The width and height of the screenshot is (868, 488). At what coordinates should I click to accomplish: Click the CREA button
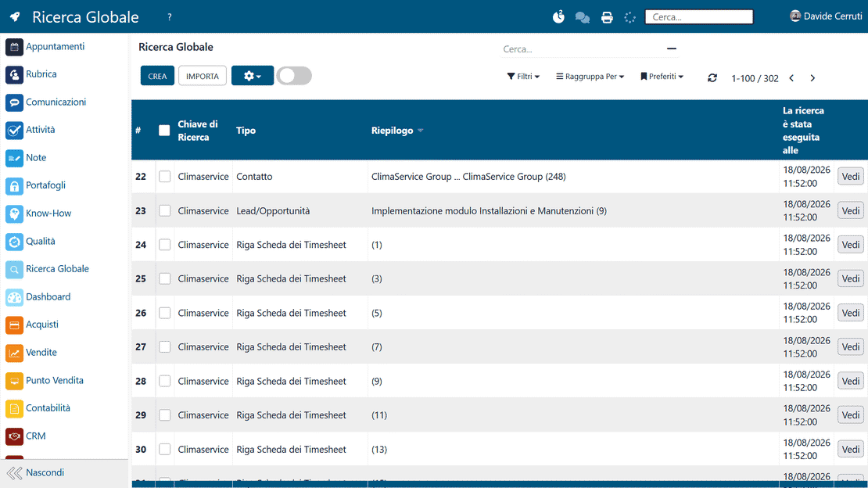pyautogui.click(x=157, y=76)
